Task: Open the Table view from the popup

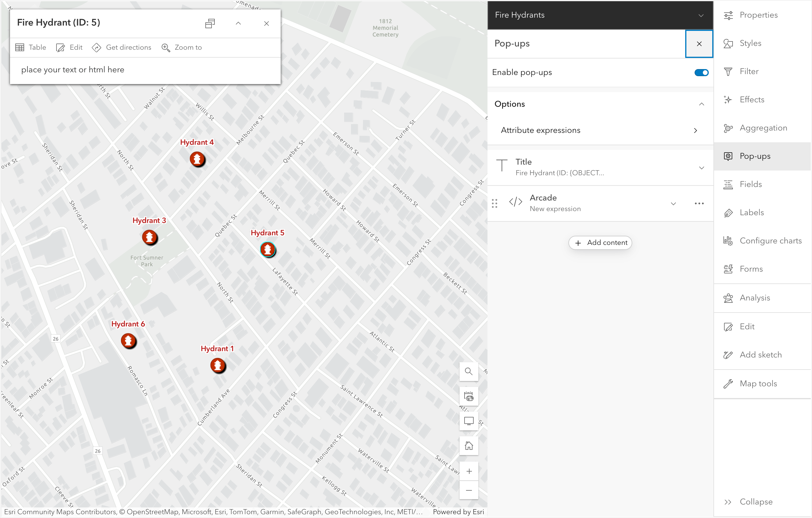Action: (x=30, y=47)
